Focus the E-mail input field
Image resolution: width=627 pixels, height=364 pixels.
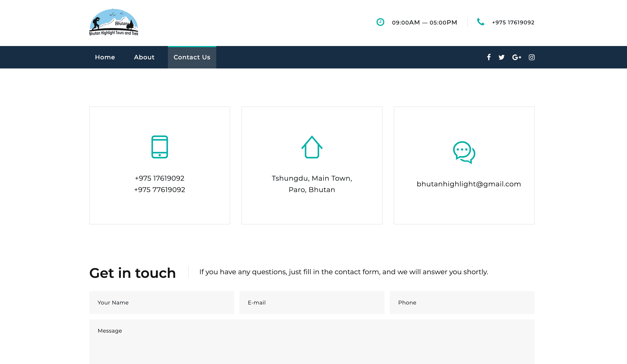312,303
